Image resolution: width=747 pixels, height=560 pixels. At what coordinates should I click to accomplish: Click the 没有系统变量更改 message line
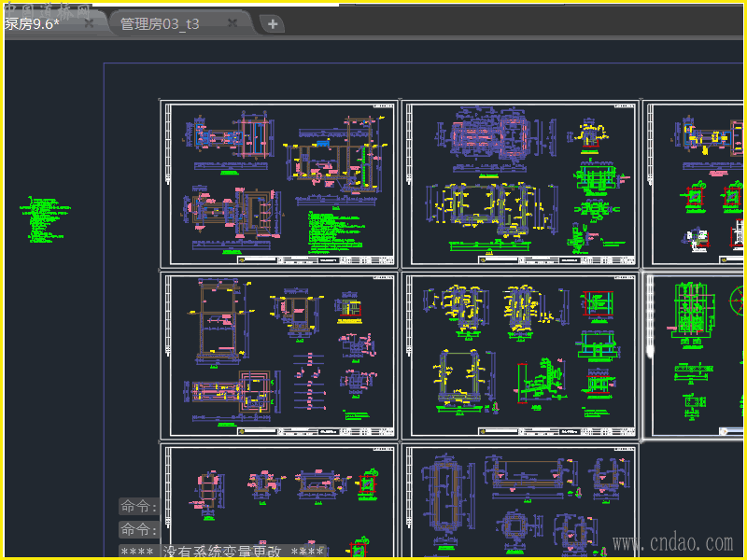(222, 552)
